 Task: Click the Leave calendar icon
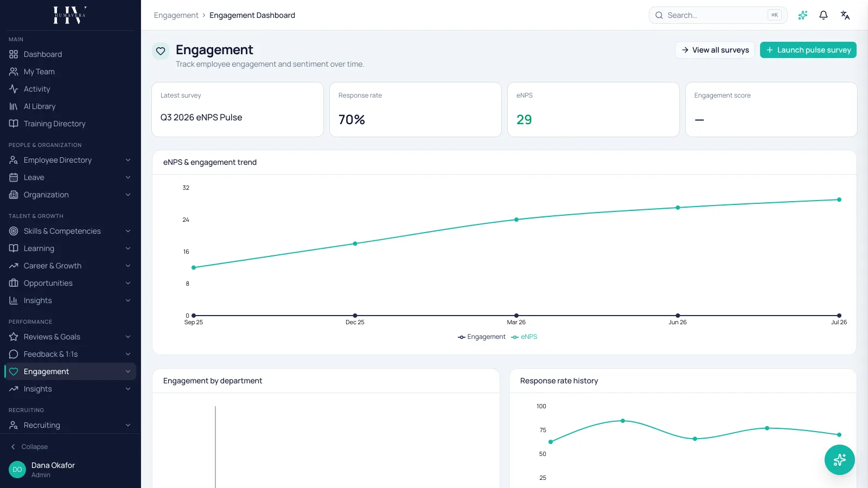(x=14, y=177)
